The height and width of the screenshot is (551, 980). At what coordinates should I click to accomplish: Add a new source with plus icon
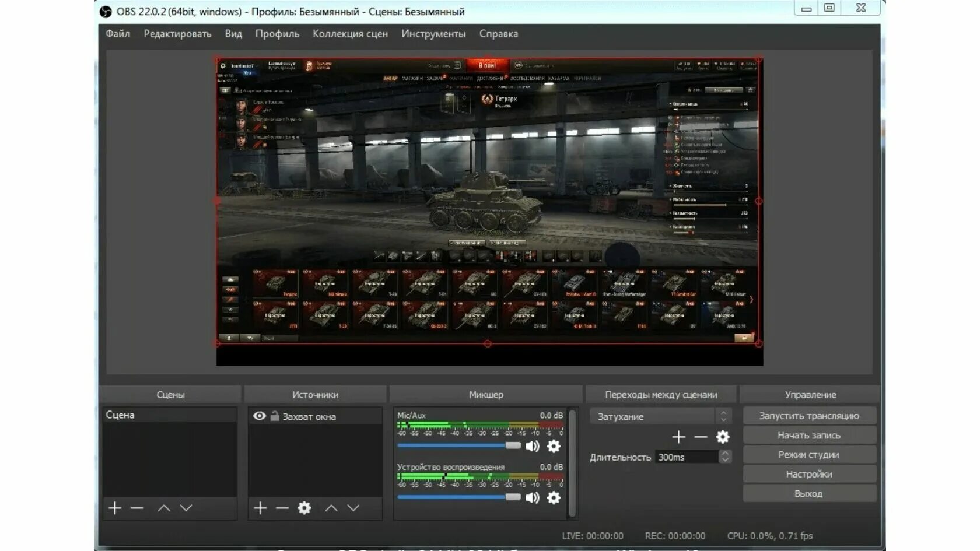pos(260,508)
